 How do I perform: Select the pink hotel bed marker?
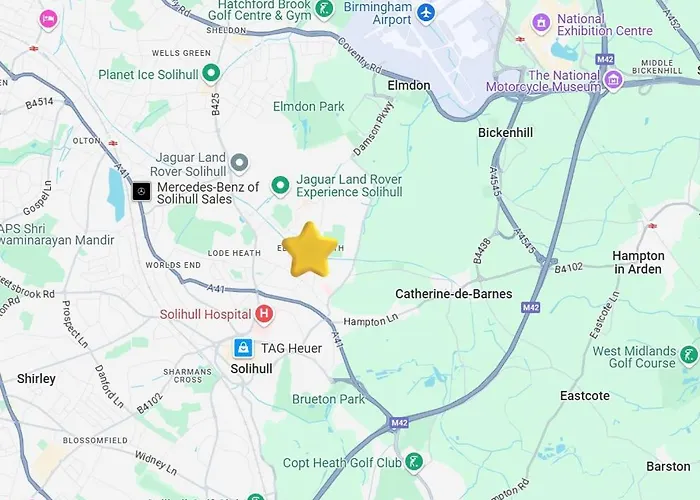pyautogui.click(x=48, y=20)
